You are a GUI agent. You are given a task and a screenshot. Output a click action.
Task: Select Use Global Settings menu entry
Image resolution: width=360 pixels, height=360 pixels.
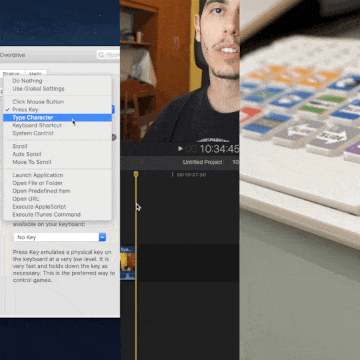[x=57, y=89]
